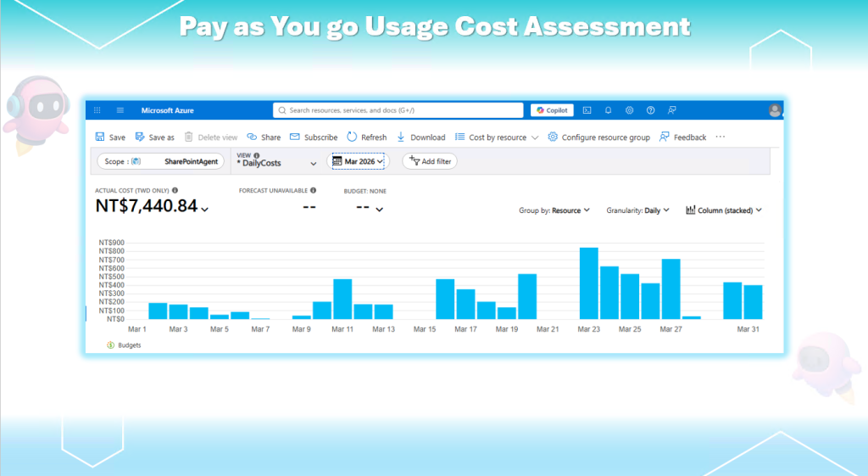Click Delete view
868x476 pixels.
(210, 137)
